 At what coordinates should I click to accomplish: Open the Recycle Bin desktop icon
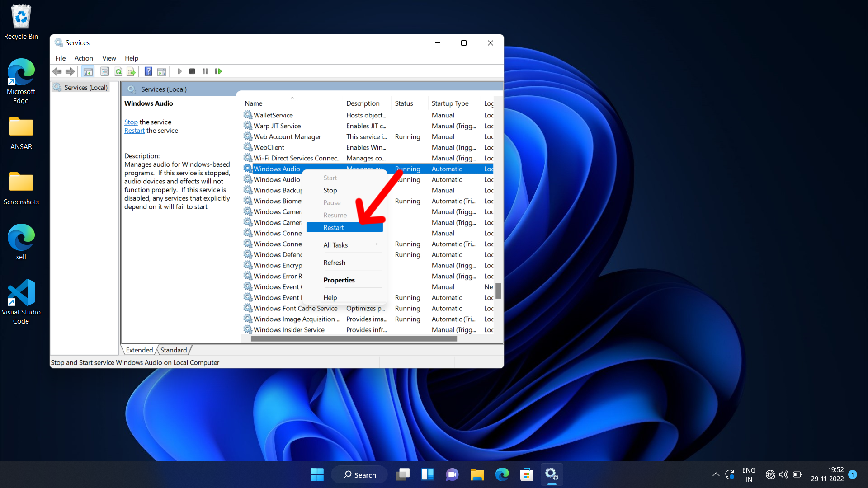pos(21,22)
